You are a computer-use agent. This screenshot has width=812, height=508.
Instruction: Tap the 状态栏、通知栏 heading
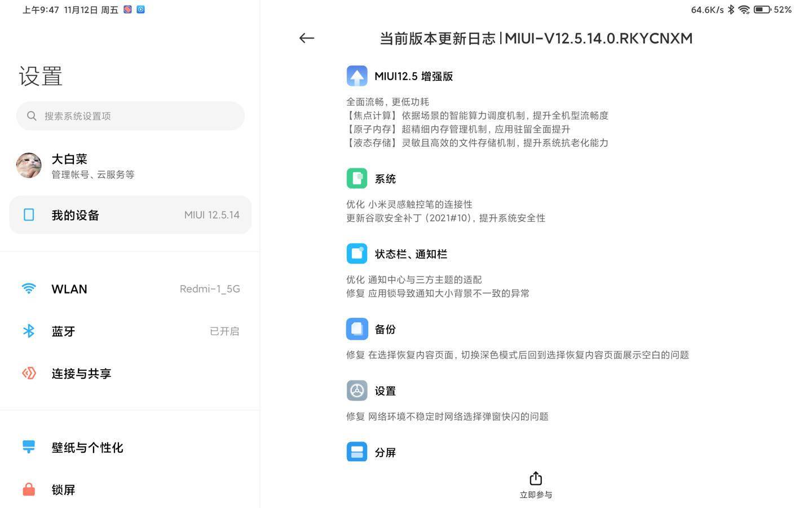pyautogui.click(x=411, y=253)
